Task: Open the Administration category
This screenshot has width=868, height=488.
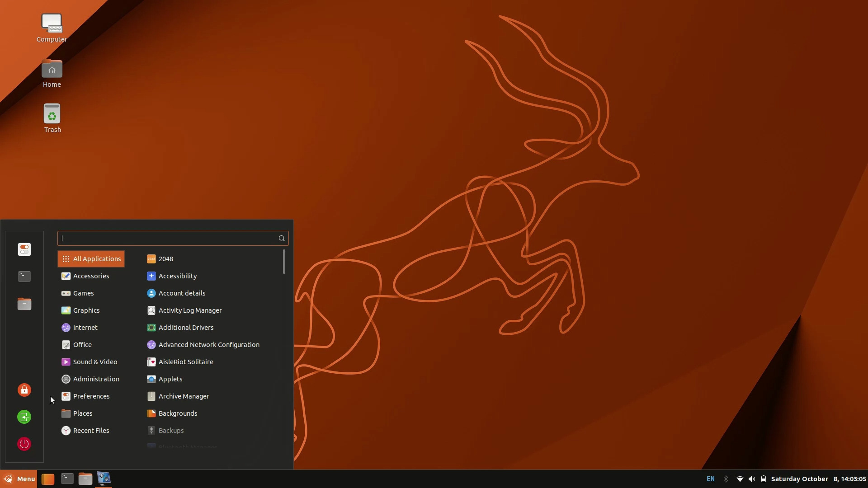Action: tap(95, 378)
